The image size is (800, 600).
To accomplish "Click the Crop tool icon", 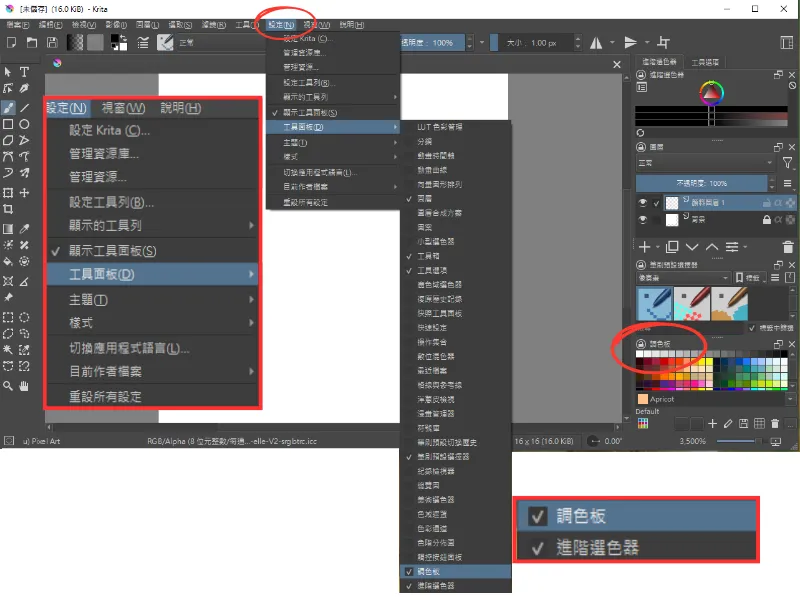I will click(x=8, y=209).
